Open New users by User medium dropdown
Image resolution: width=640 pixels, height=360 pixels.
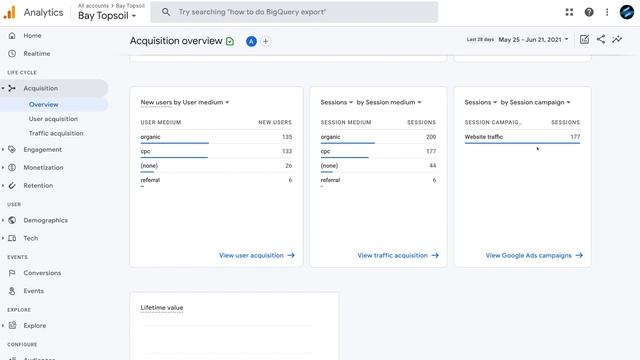click(x=184, y=102)
